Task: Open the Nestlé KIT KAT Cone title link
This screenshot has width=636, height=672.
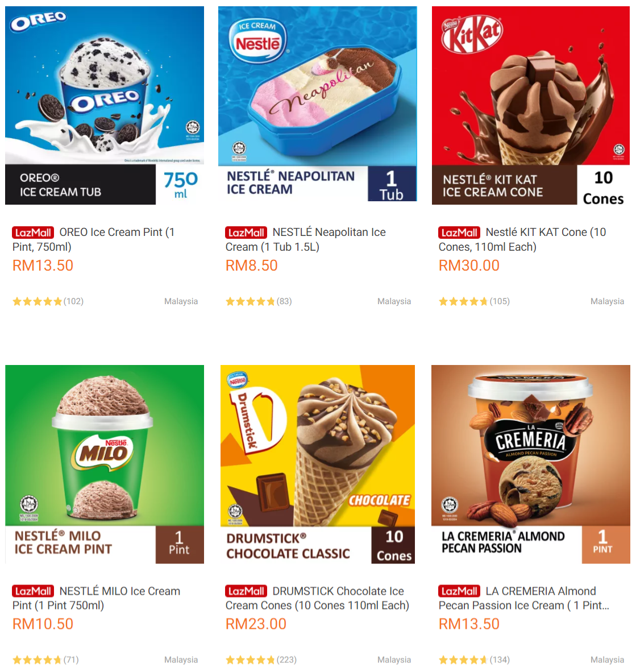Action: click(x=522, y=239)
